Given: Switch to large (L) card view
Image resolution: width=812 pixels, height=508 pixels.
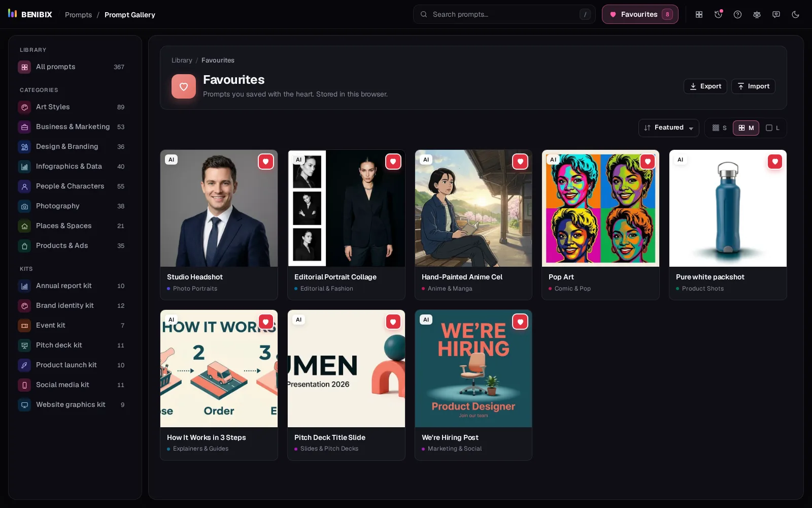Looking at the screenshot, I should click(772, 128).
